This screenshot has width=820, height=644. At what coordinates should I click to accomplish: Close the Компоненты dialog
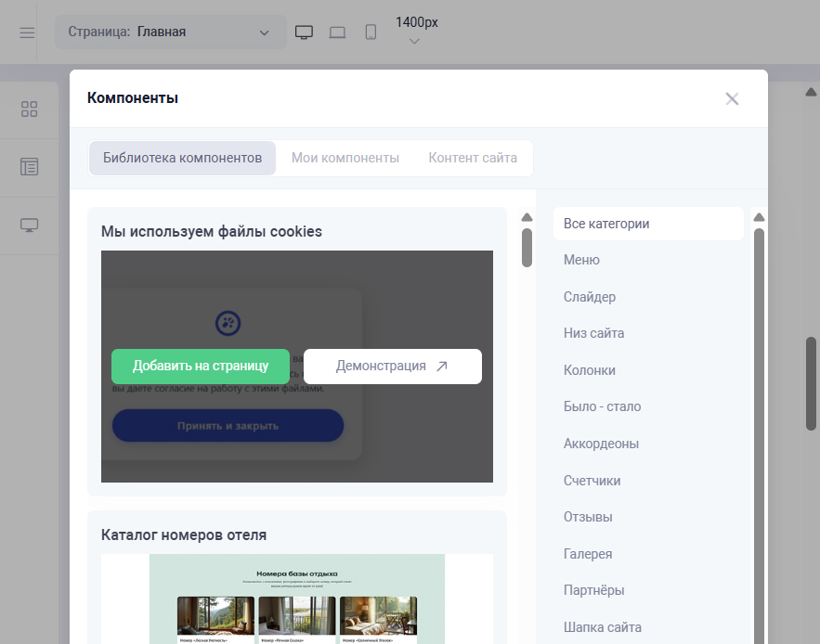click(732, 99)
